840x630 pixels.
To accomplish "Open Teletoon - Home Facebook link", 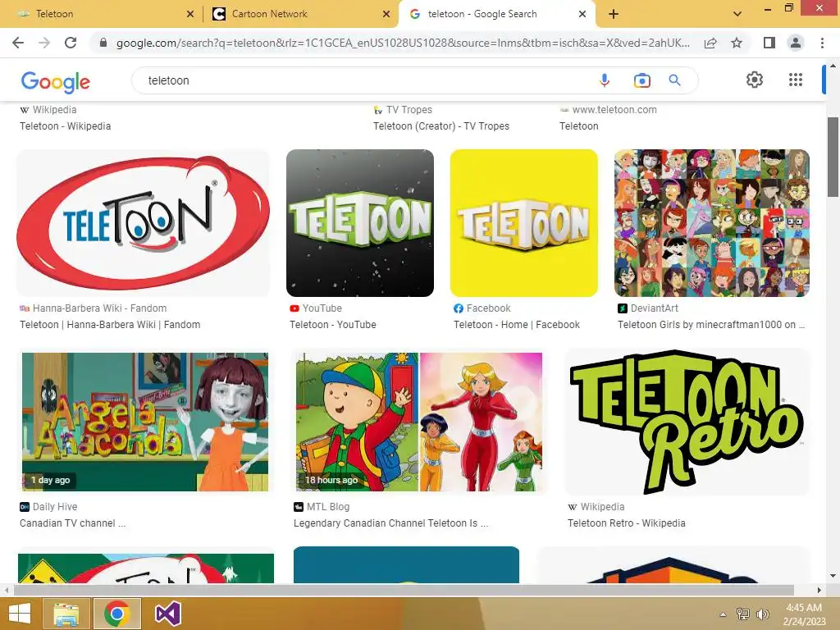I will [x=517, y=325].
